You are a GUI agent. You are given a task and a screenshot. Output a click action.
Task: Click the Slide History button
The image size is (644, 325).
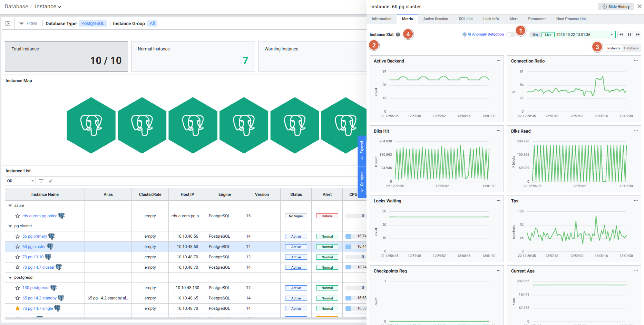pyautogui.click(x=616, y=7)
